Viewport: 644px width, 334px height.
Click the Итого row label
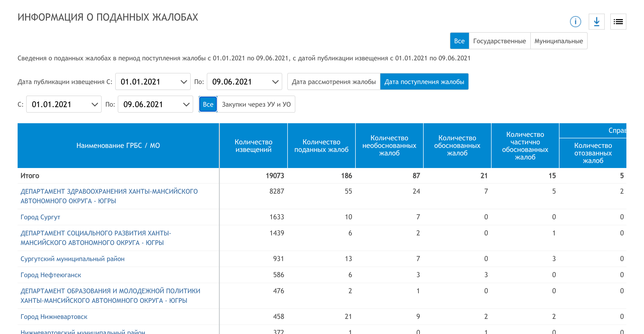click(x=30, y=176)
